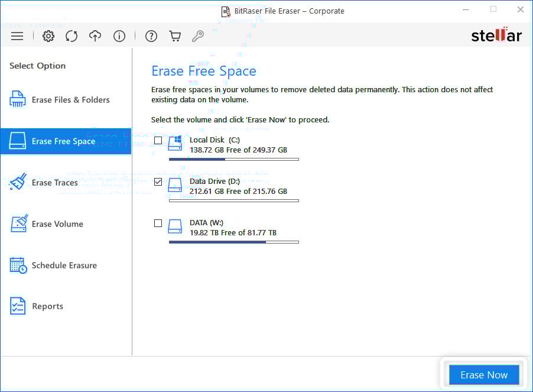Click the key activation icon
The height and width of the screenshot is (392, 533).
pyautogui.click(x=198, y=36)
